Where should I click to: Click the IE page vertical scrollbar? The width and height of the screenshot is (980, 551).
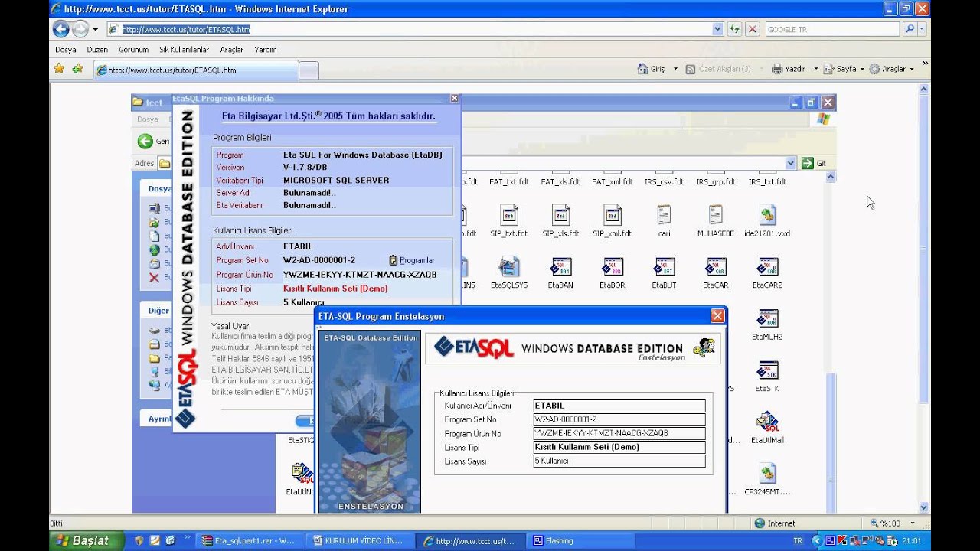click(x=924, y=297)
